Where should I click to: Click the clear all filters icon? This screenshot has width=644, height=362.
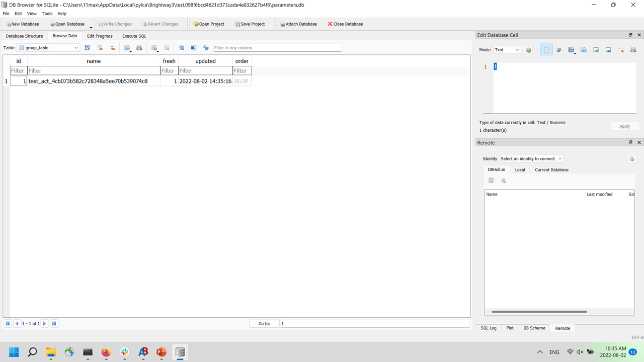point(100,48)
